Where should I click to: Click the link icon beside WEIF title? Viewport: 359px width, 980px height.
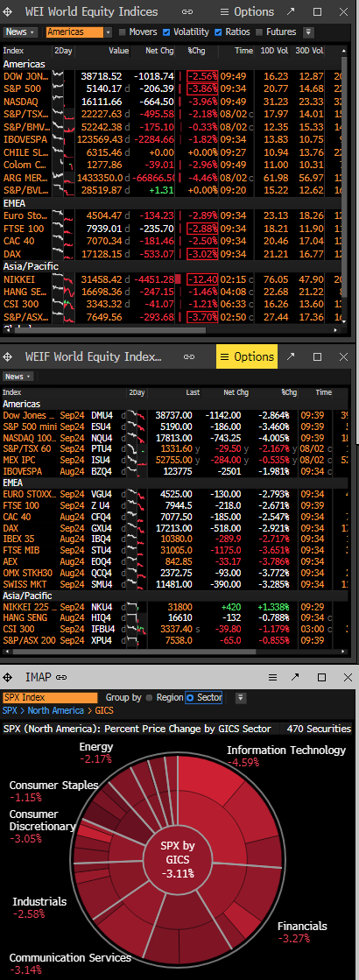[x=188, y=356]
